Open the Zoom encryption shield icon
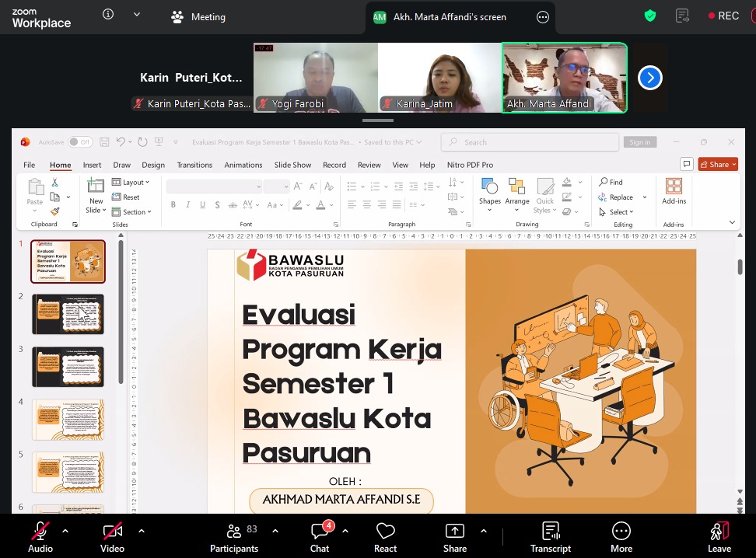Viewport: 756px width, 558px height. (650, 16)
